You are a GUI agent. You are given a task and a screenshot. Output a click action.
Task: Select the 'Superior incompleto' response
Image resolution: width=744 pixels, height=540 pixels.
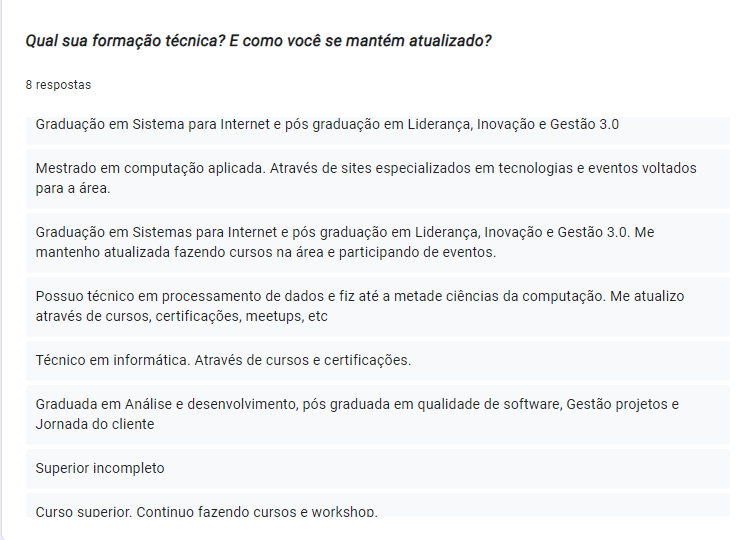pyautogui.click(x=378, y=469)
